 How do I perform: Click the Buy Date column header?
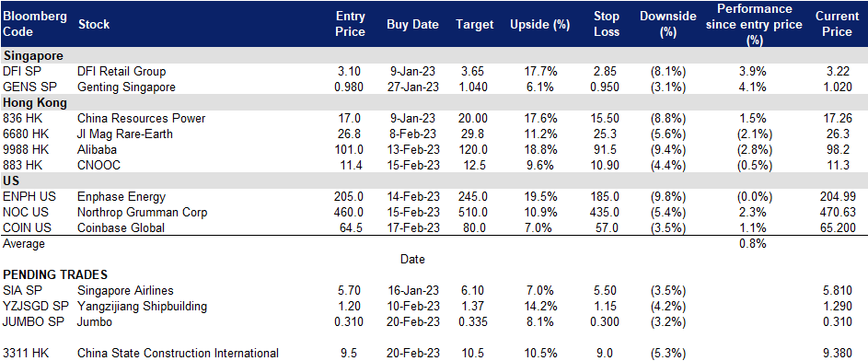click(412, 25)
